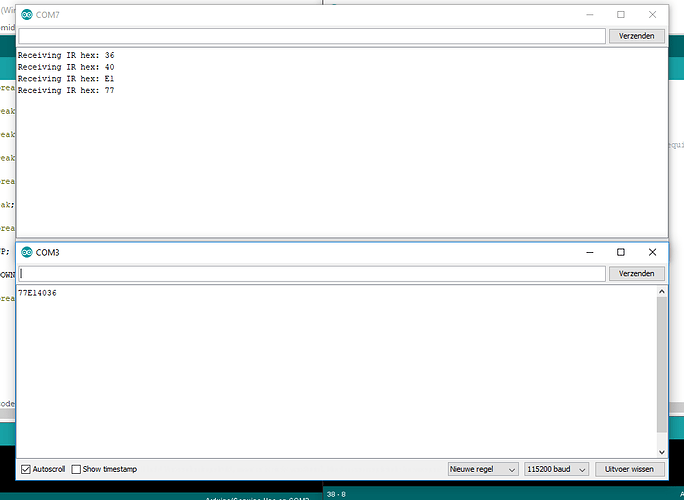
Task: Click scroll down arrow in COM3 output
Action: pyautogui.click(x=662, y=452)
